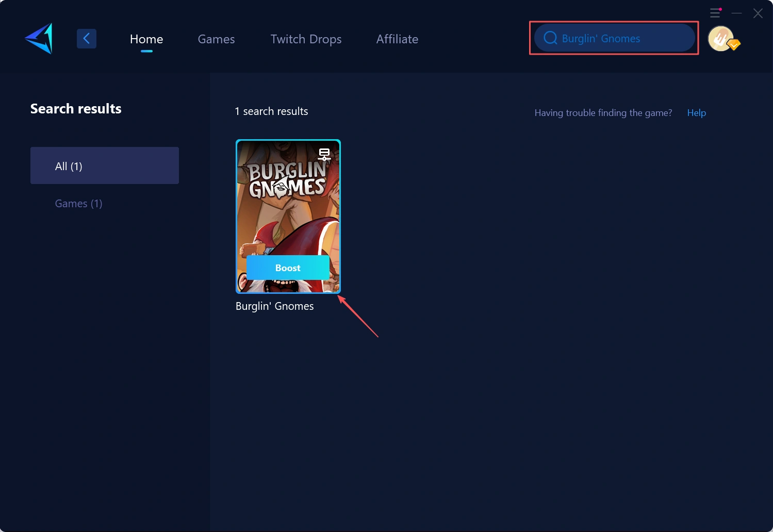Go back using the back arrow button
The height and width of the screenshot is (532, 773).
click(87, 39)
